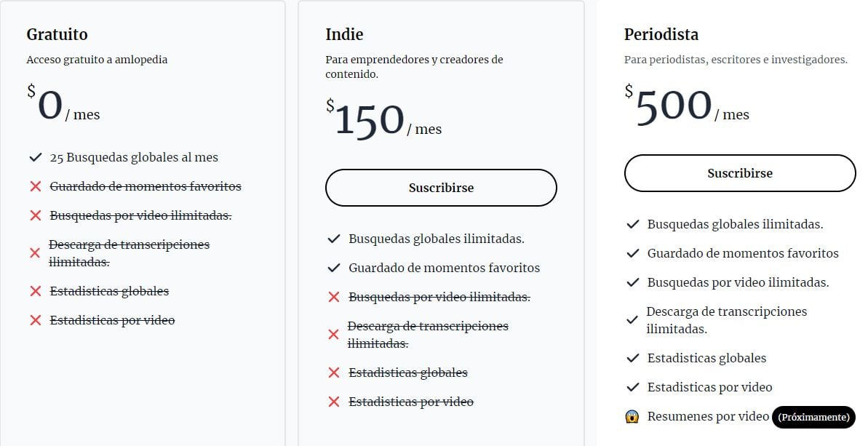Click Resumenes por video feature text
The width and height of the screenshot is (868, 446).
(708, 416)
